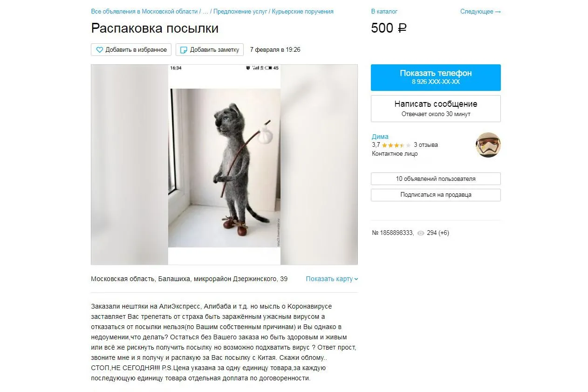This screenshot has width=588, height=392.
Task: Open Курьерские поручения breadcrumb
Action: point(303,11)
